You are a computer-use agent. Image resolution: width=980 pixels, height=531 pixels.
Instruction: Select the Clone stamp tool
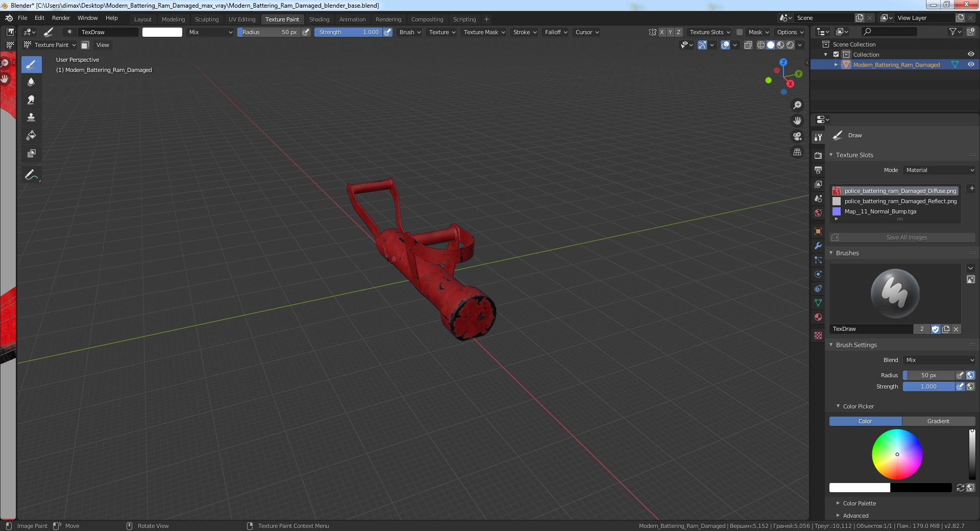coord(31,117)
